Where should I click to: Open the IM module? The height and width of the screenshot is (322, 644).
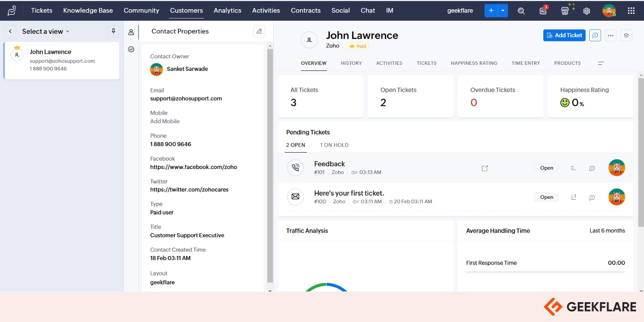pyautogui.click(x=390, y=10)
